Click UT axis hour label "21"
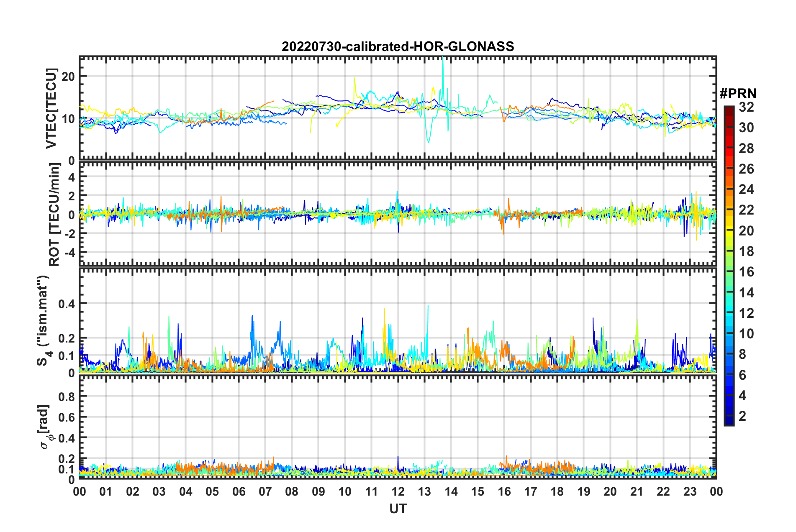 pos(637,491)
